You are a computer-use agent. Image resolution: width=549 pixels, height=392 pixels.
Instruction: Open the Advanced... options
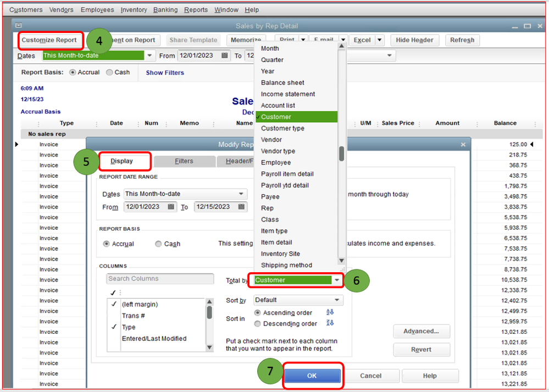pos(421,332)
